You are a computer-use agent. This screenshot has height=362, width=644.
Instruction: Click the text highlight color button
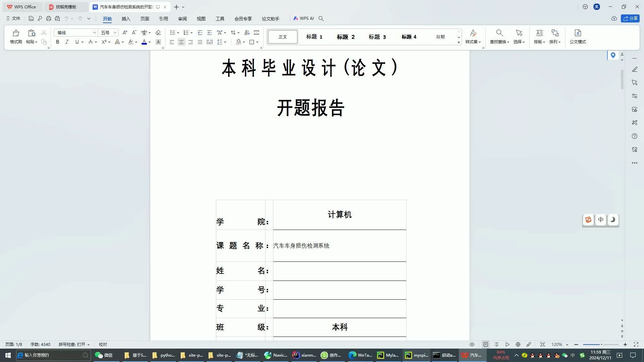click(131, 42)
